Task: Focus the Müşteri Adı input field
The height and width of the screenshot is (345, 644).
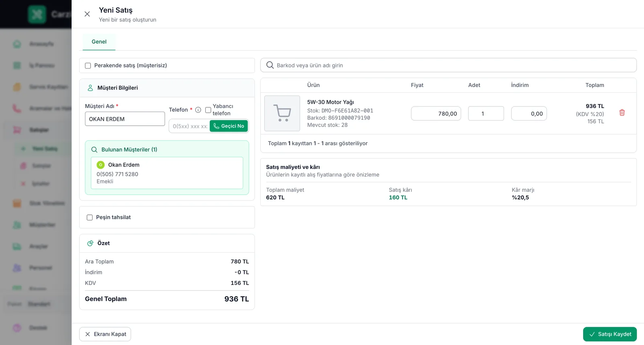Action: [x=125, y=119]
